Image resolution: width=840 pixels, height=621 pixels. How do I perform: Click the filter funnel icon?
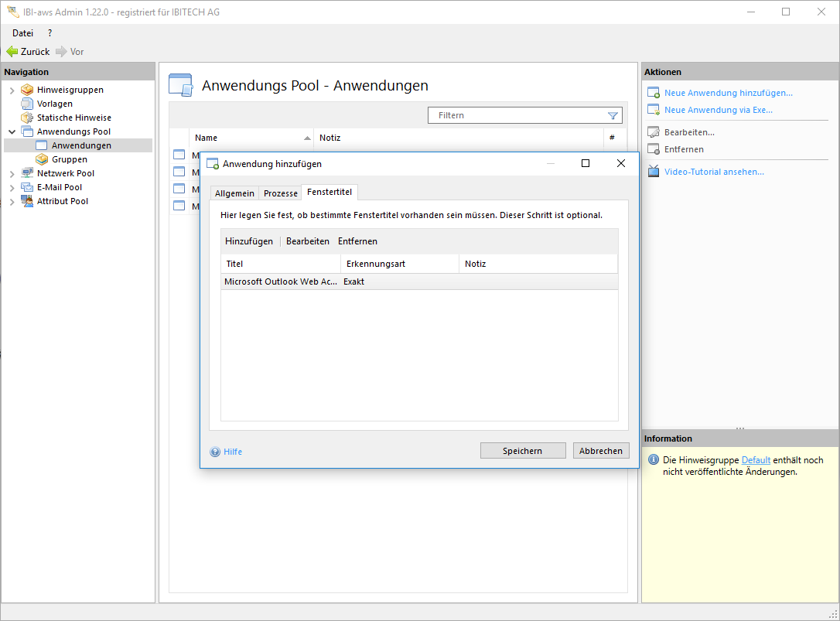(x=613, y=116)
